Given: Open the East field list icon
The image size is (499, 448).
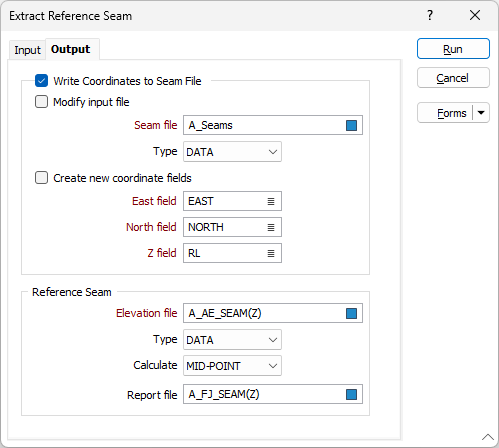Looking at the screenshot, I should [x=271, y=201].
